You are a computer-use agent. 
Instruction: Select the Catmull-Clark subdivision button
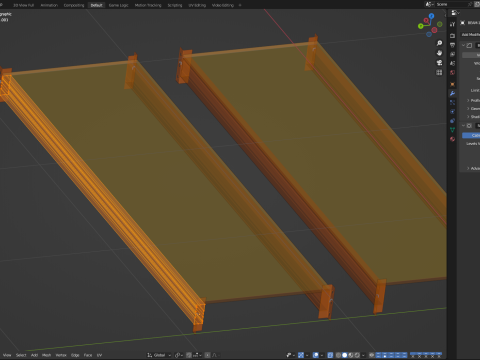click(x=471, y=135)
